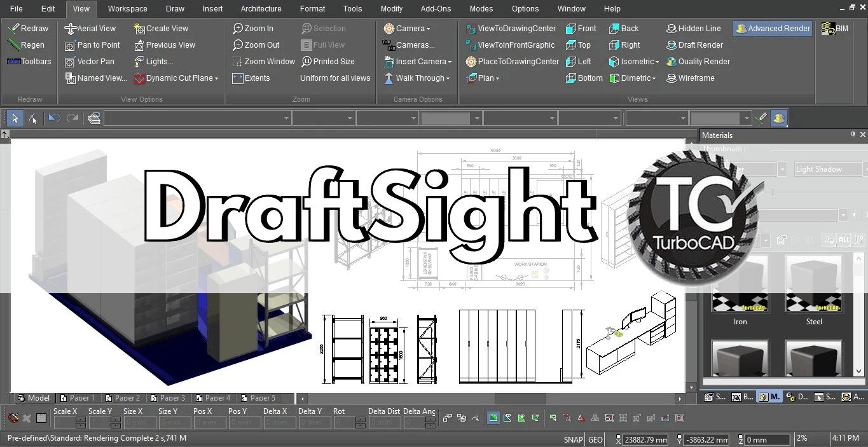The height and width of the screenshot is (447, 868).
Task: Select the Steel material thumbnail
Action: click(x=813, y=284)
